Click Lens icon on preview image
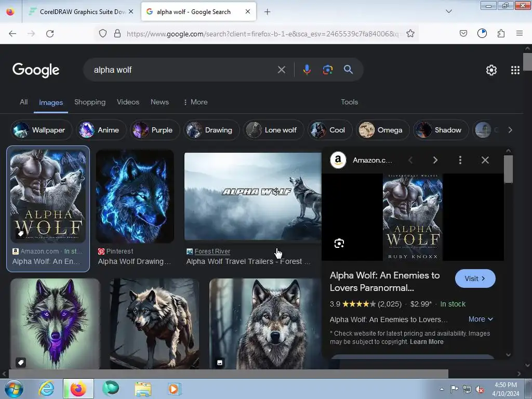Screen dimensions: 532x399 pyautogui.click(x=339, y=243)
